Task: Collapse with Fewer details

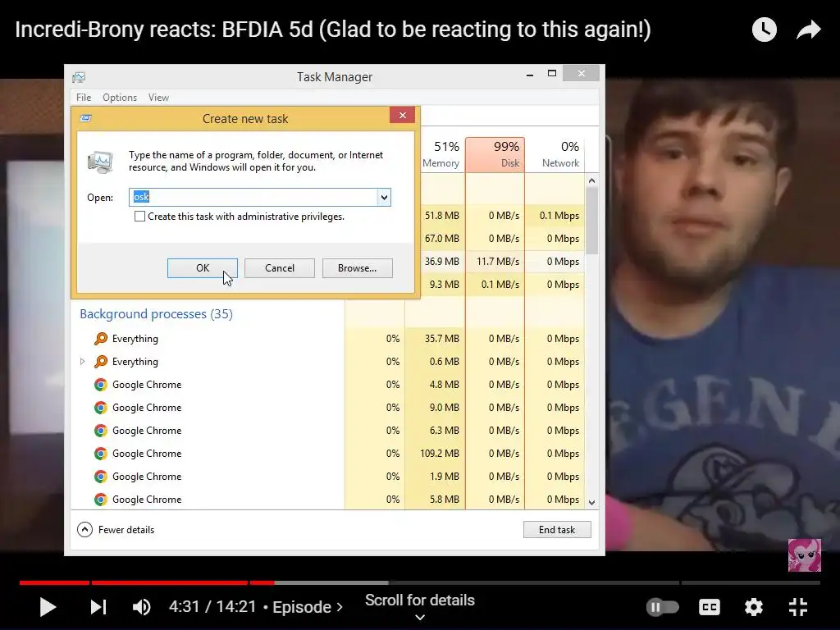Action: coord(116,530)
